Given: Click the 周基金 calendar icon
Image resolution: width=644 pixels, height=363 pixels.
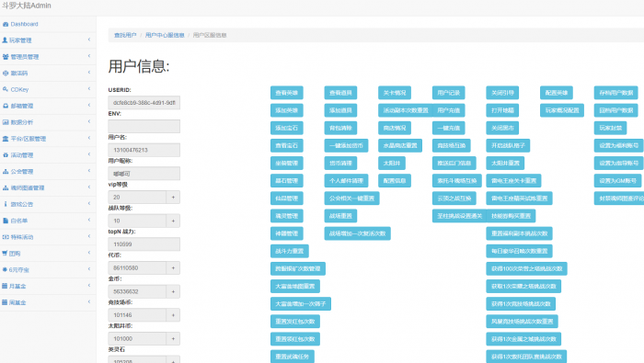Looking at the screenshot, I should pos(5,302).
